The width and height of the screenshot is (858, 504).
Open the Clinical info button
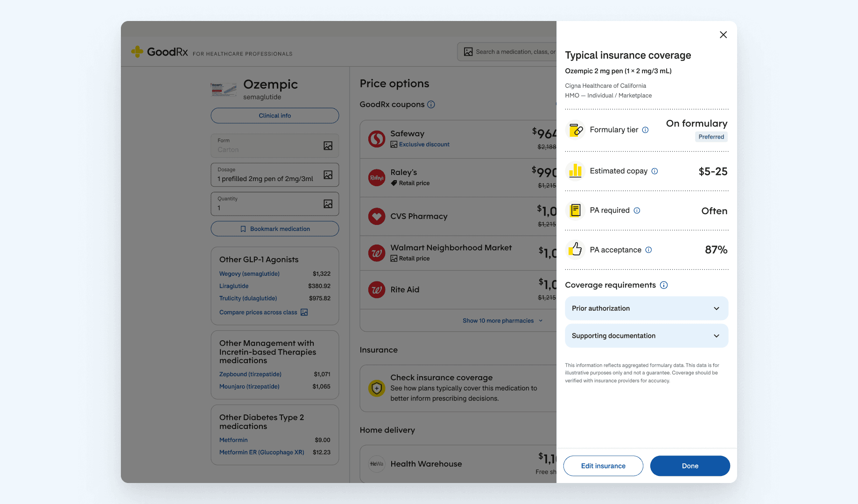[275, 116]
